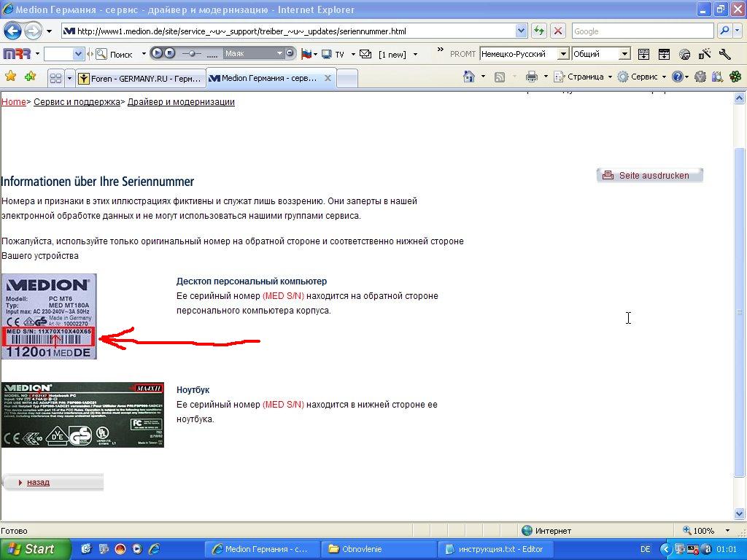Click the MRR toolbar logo

point(17,54)
